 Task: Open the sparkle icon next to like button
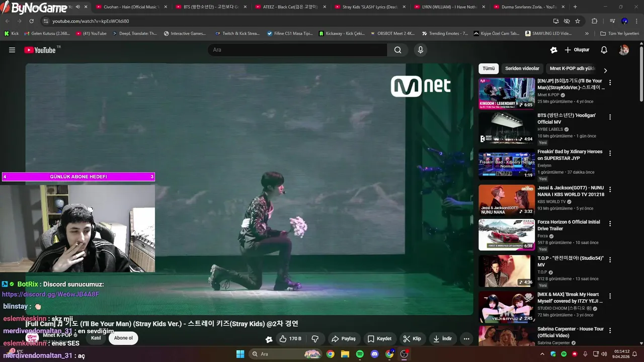click(x=269, y=339)
